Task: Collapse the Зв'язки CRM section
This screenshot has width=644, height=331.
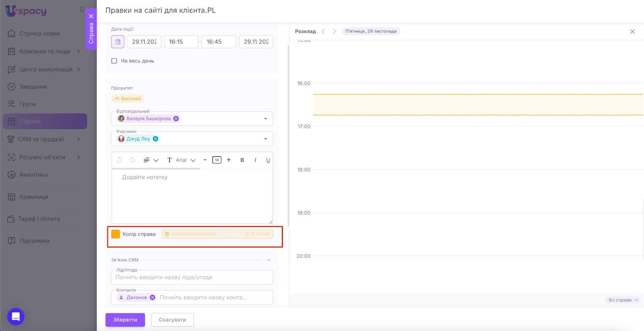Action: pyautogui.click(x=268, y=260)
